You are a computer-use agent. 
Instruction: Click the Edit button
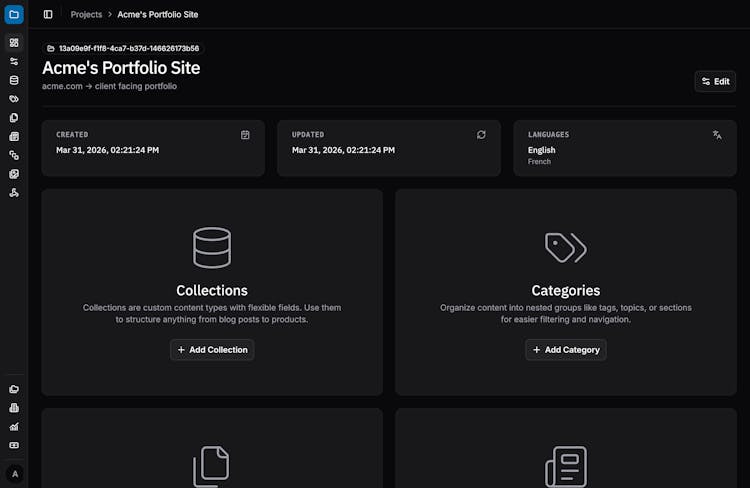[715, 81]
